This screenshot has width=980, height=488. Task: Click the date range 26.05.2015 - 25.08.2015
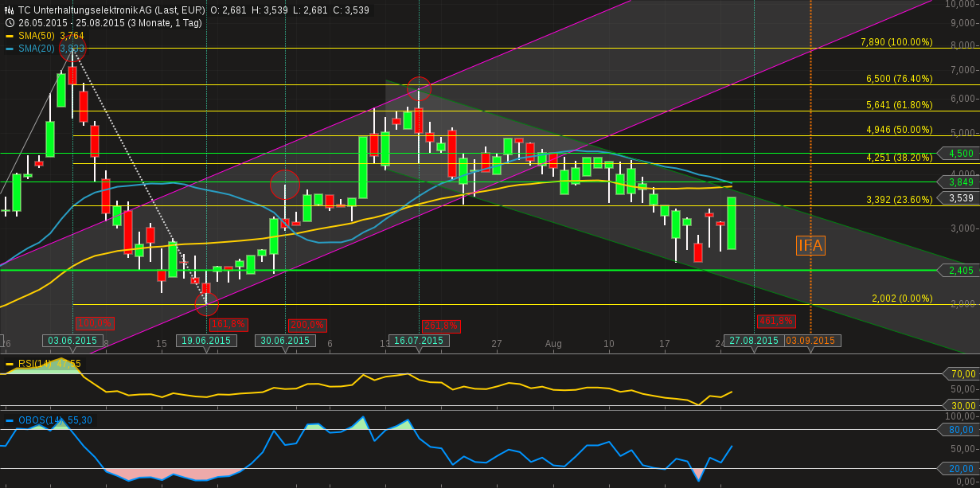(x=71, y=23)
